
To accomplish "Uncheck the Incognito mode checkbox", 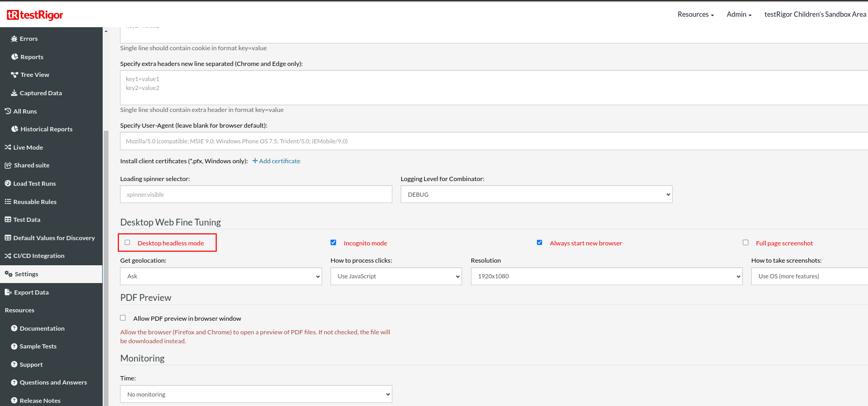I will point(333,243).
